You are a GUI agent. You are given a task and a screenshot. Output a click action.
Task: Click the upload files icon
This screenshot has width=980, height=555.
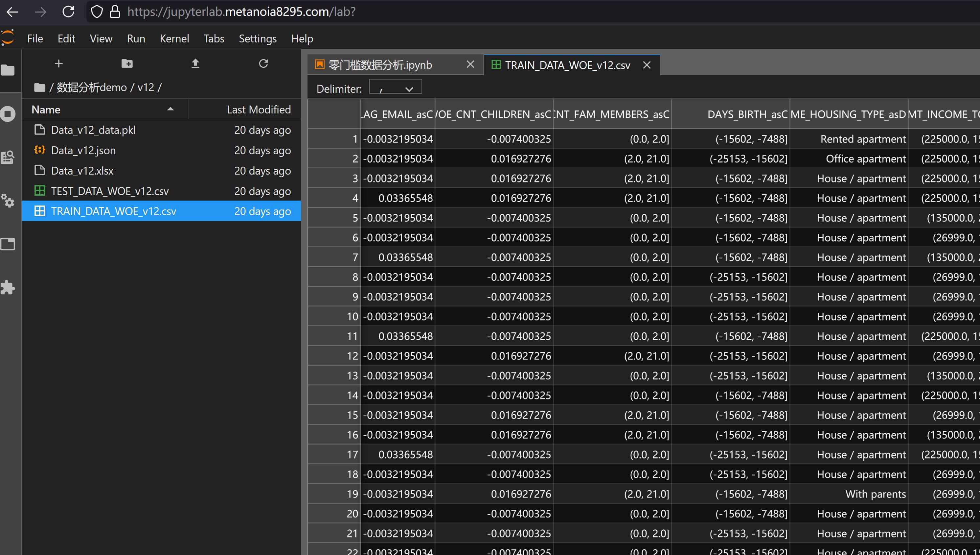[195, 63]
